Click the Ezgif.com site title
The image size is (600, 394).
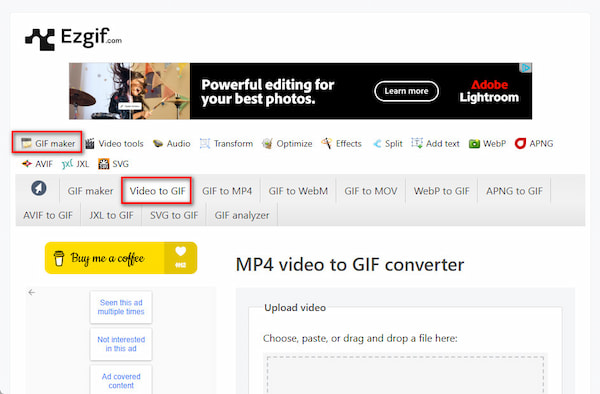pos(91,37)
